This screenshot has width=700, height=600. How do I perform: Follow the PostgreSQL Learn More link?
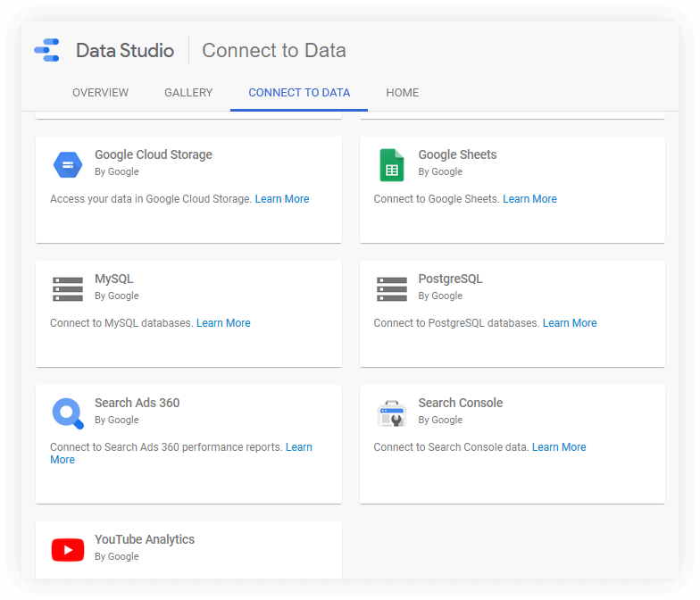570,323
